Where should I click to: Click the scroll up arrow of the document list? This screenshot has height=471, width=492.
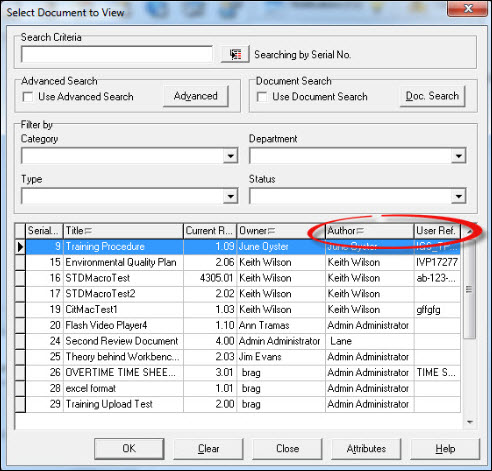[x=469, y=231]
